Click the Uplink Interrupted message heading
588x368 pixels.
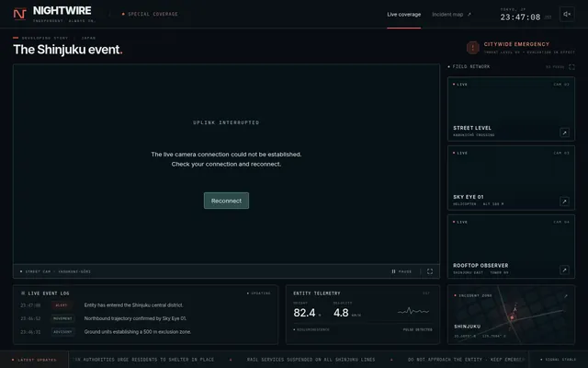coord(226,122)
